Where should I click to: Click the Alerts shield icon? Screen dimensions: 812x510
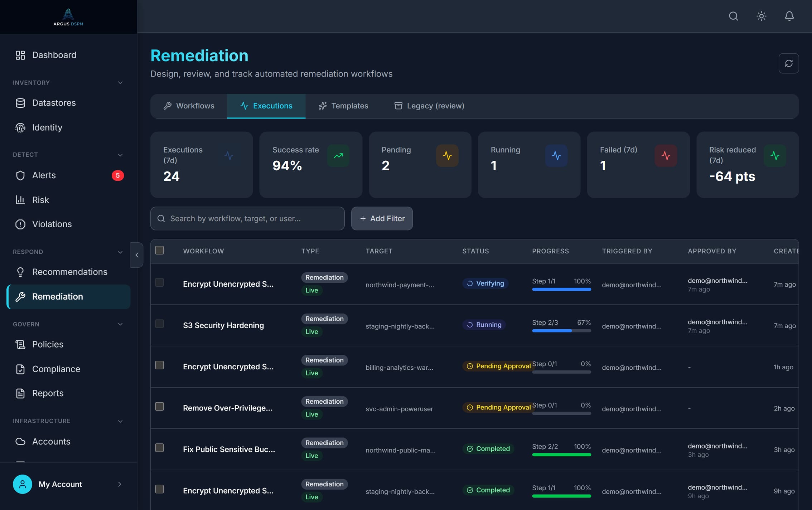tap(20, 175)
